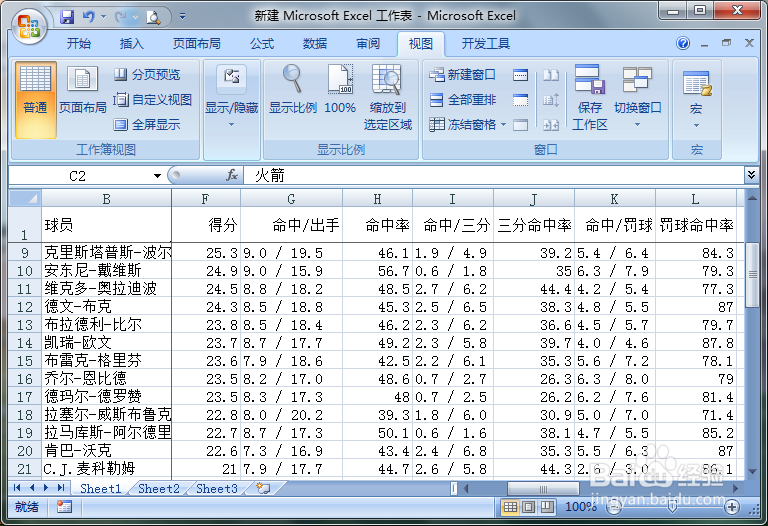Go to the first sheet tab
The image size is (768, 526).
[x=17, y=488]
